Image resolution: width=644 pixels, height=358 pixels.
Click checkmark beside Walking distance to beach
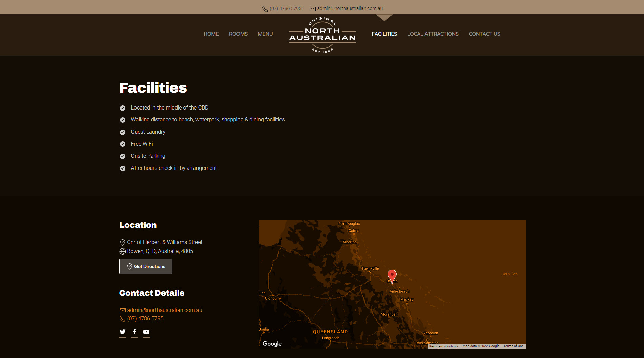click(123, 120)
